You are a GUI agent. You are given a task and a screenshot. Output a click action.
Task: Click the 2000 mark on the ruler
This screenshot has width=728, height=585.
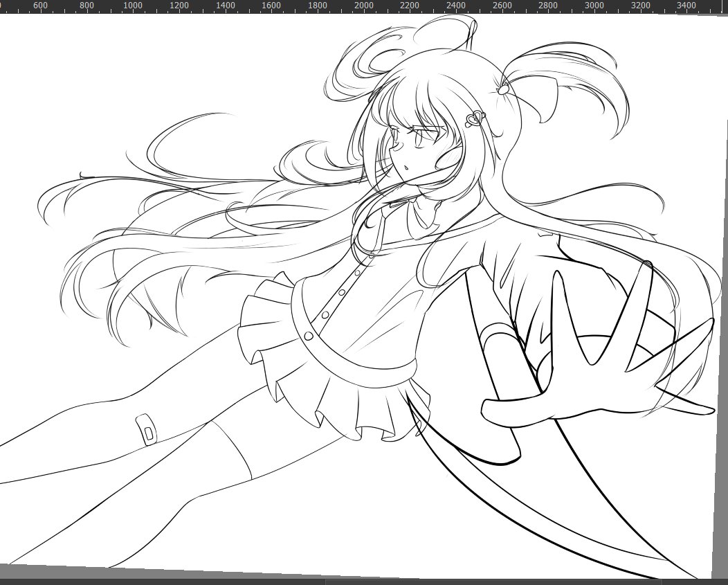[363, 6]
